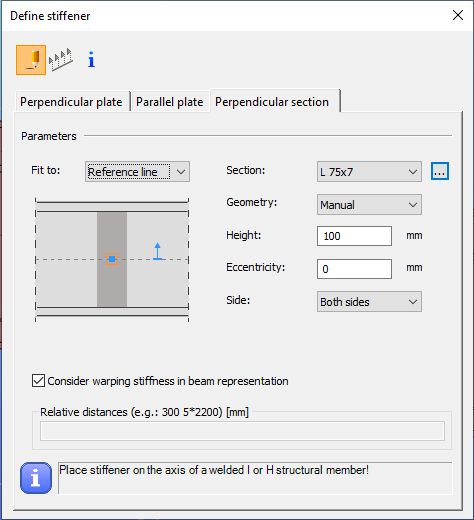Click the Relative distances input field
The height and width of the screenshot is (520, 474).
pos(242,431)
